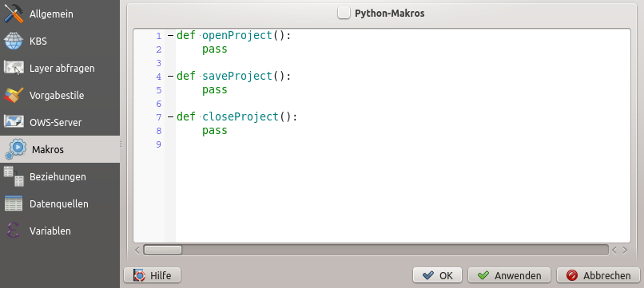Collapse the openProject function fold marker

170,36
